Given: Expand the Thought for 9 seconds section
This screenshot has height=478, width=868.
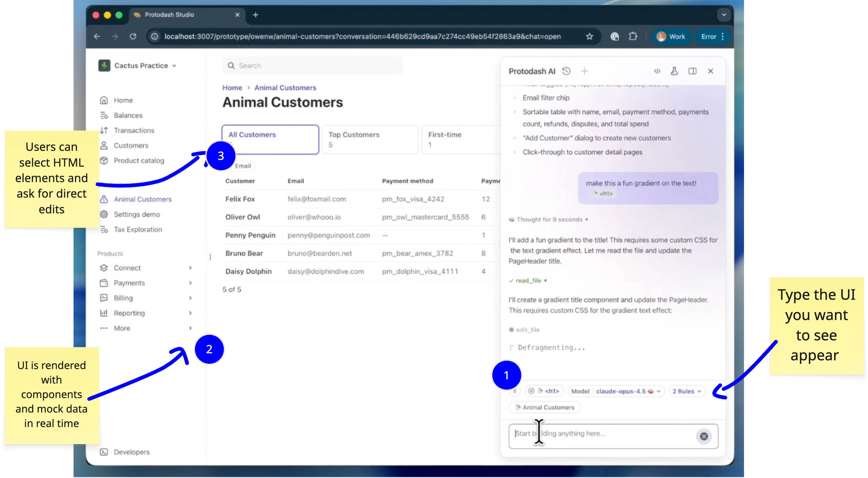Looking at the screenshot, I should coord(549,219).
